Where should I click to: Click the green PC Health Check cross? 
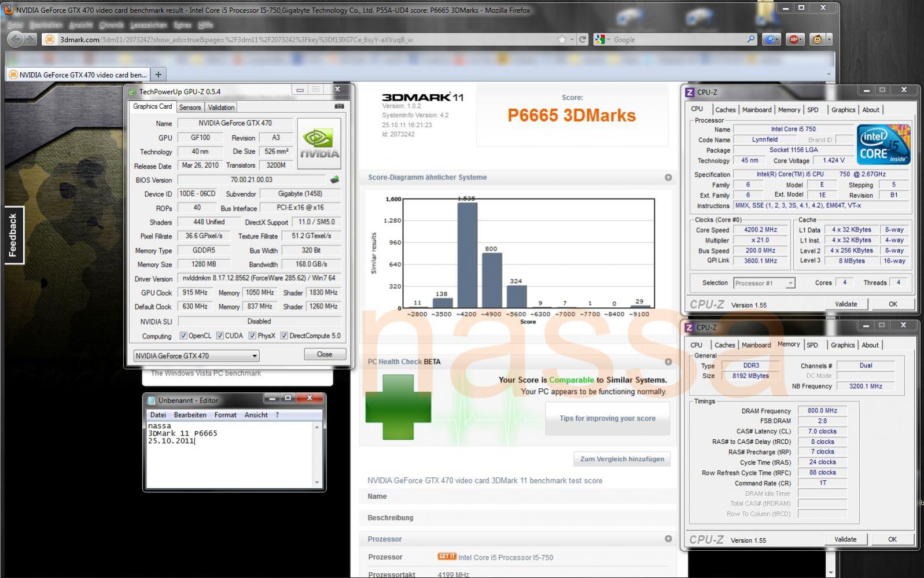398,407
